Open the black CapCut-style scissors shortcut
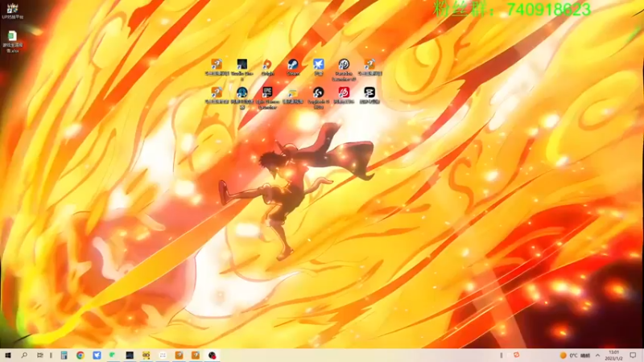644x362 pixels. click(369, 95)
